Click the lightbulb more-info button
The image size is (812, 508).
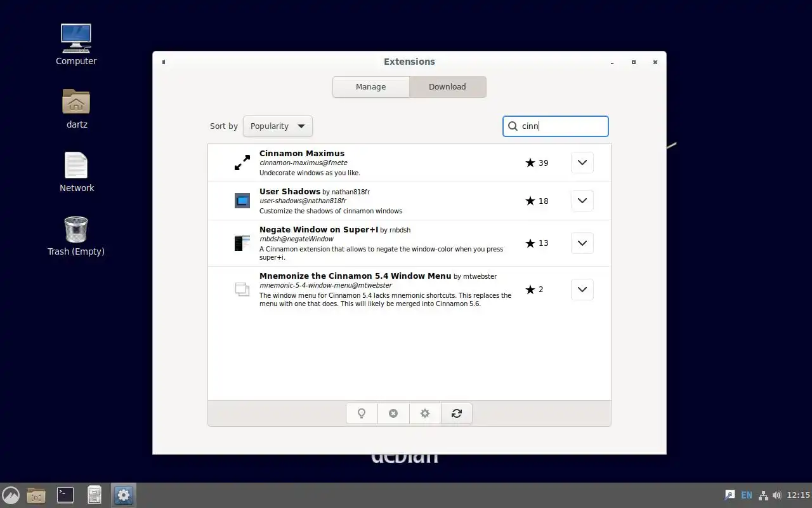click(x=362, y=413)
